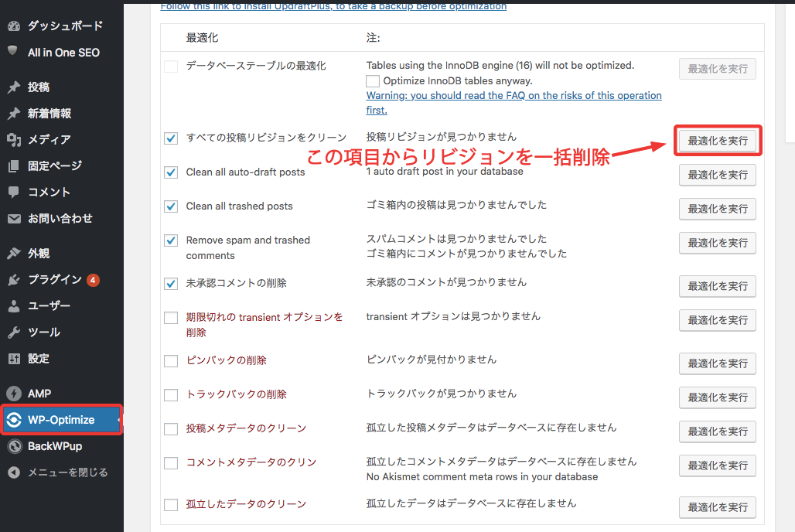Click the All in One SEO shield icon

point(13,51)
